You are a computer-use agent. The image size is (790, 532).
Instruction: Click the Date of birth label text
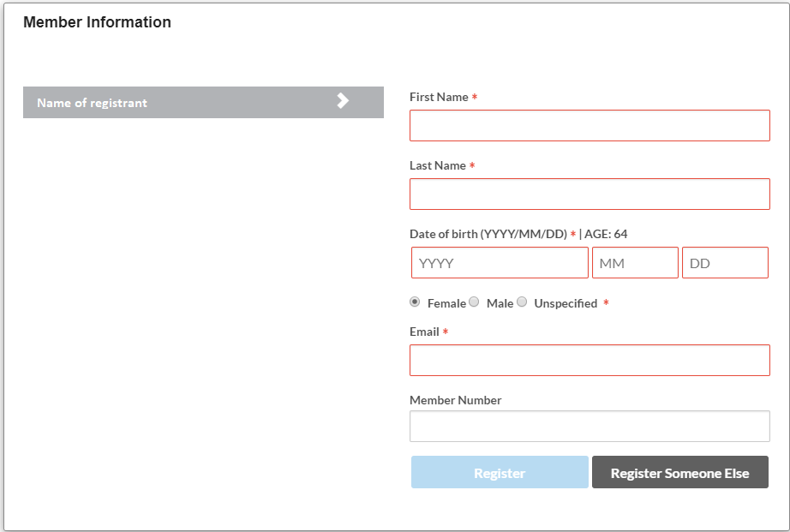tap(488, 235)
